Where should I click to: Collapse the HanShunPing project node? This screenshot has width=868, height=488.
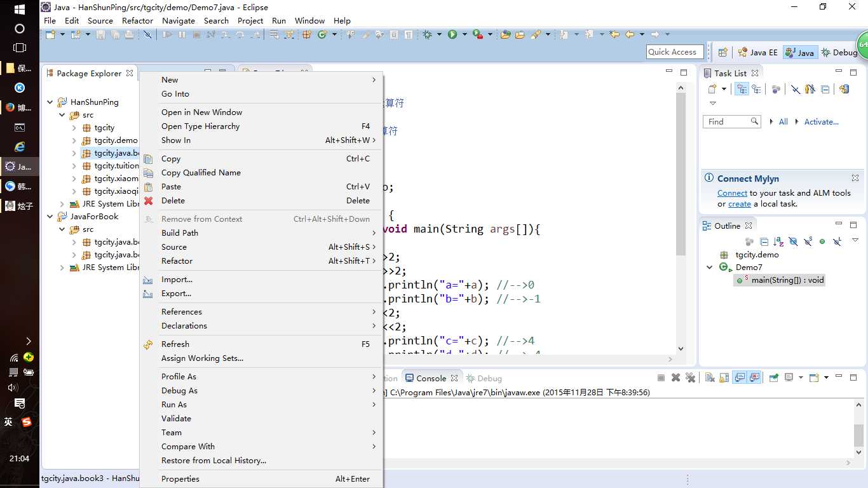coord(50,102)
